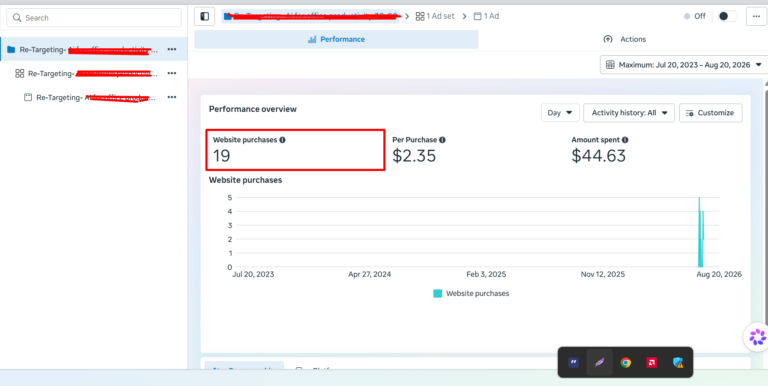The height and width of the screenshot is (386, 768).
Task: Click the 1 Ad set breadcrumb
Action: click(435, 16)
